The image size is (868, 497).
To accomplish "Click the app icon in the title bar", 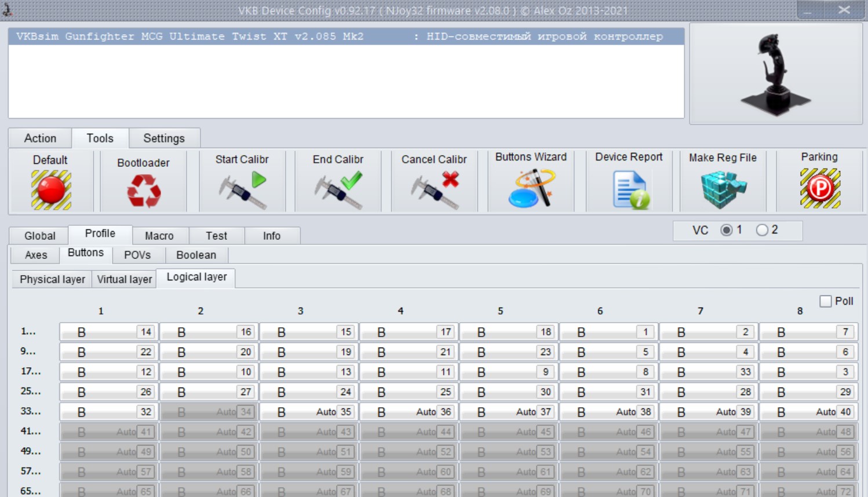I will (x=8, y=9).
